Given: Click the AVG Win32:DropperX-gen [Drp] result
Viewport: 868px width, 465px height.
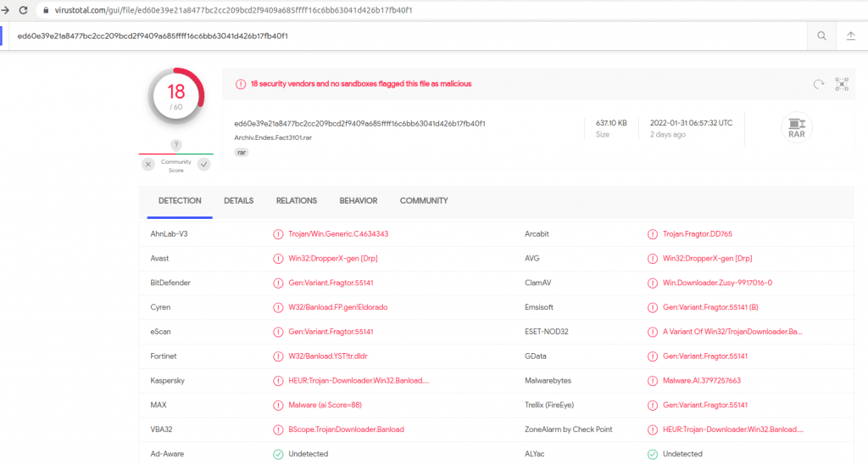Looking at the screenshot, I should coord(708,258).
